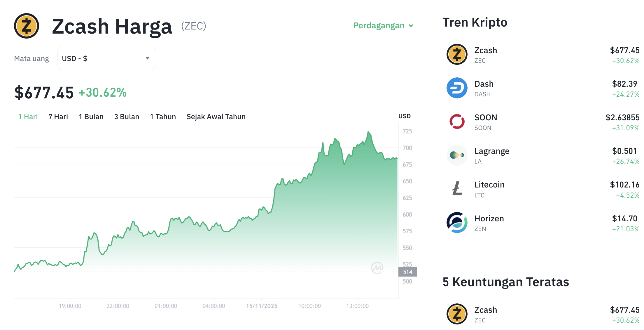The image size is (644, 330).
Task: Click the CoinMarketCap watermark on the chart
Action: tap(377, 268)
